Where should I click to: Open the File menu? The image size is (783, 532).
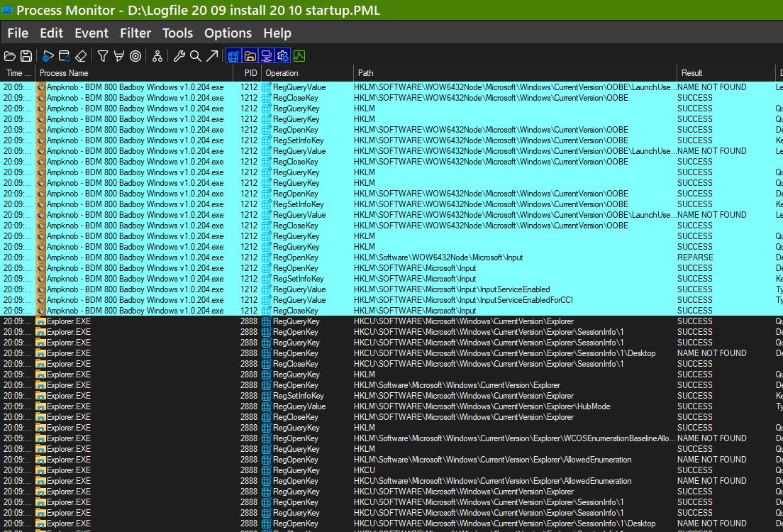pos(18,33)
